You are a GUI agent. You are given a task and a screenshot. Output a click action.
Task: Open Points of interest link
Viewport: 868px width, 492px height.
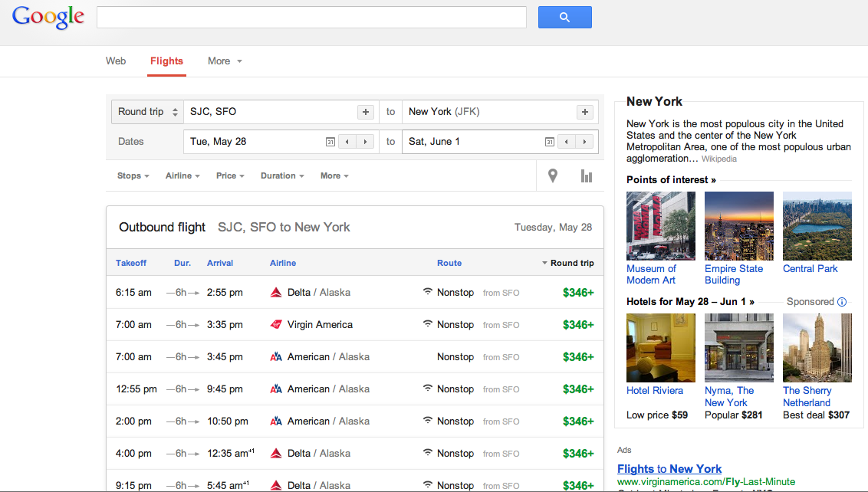point(671,180)
